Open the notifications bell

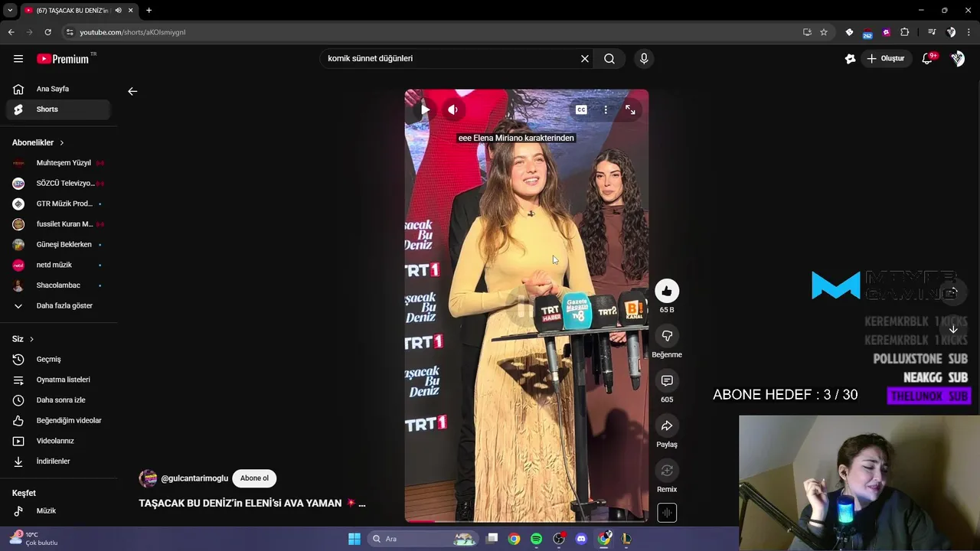click(928, 58)
